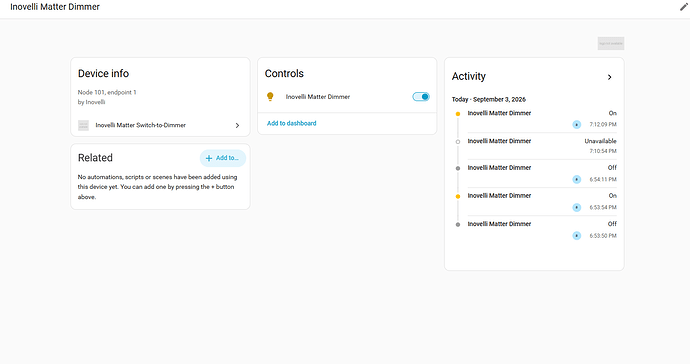Click the user icon for the 6:54:11 PM entry
Screen dimensions: 690x364
[x=576, y=179]
